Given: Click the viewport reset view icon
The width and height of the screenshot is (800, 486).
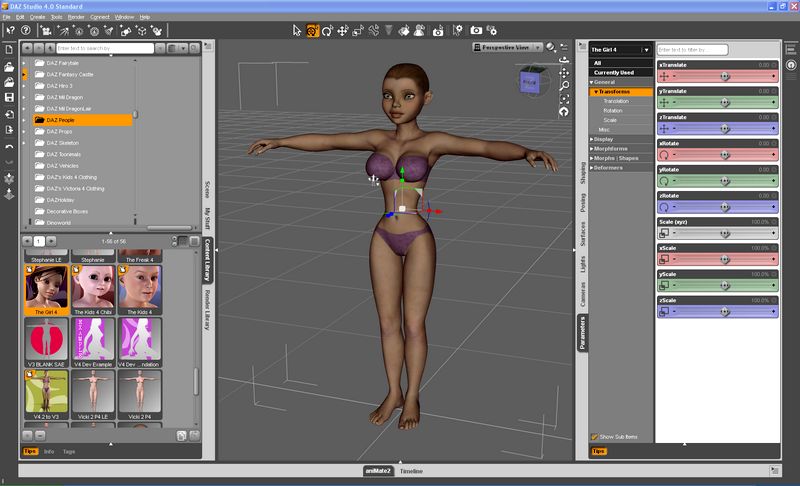Looking at the screenshot, I should point(564,112).
